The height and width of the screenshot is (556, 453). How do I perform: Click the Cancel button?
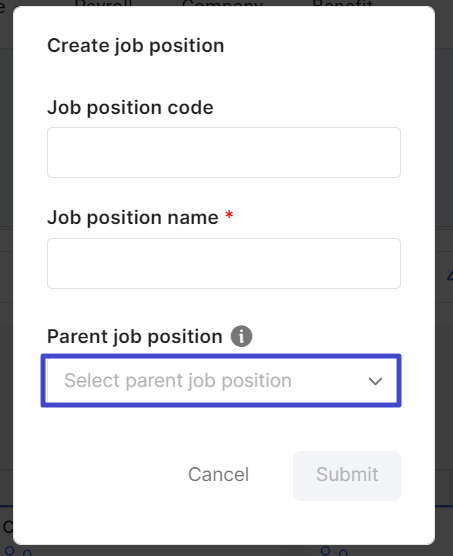click(x=219, y=474)
